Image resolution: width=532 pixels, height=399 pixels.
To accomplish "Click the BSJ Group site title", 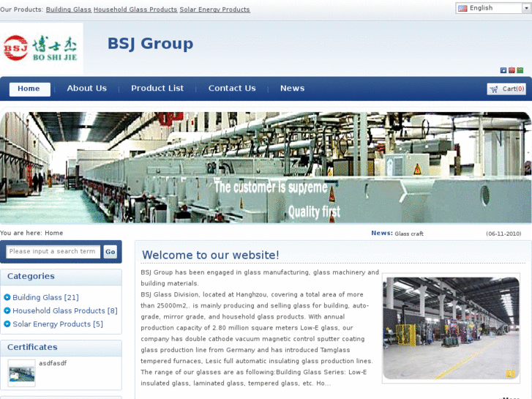I will click(150, 44).
